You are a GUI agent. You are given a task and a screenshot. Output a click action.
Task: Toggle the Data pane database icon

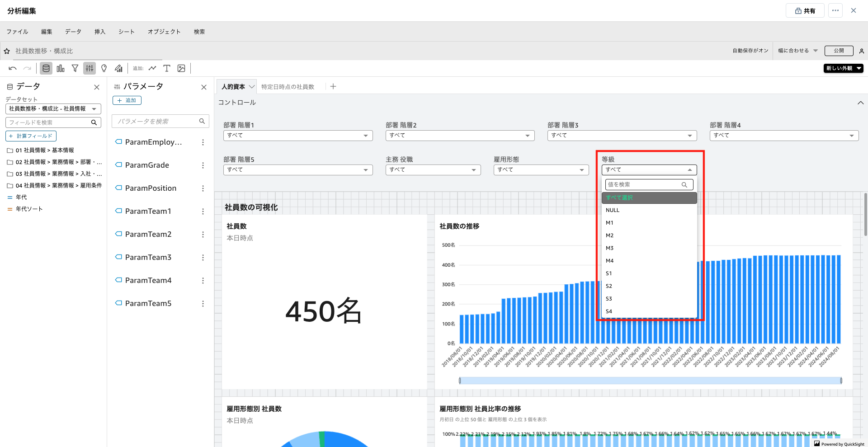click(46, 68)
